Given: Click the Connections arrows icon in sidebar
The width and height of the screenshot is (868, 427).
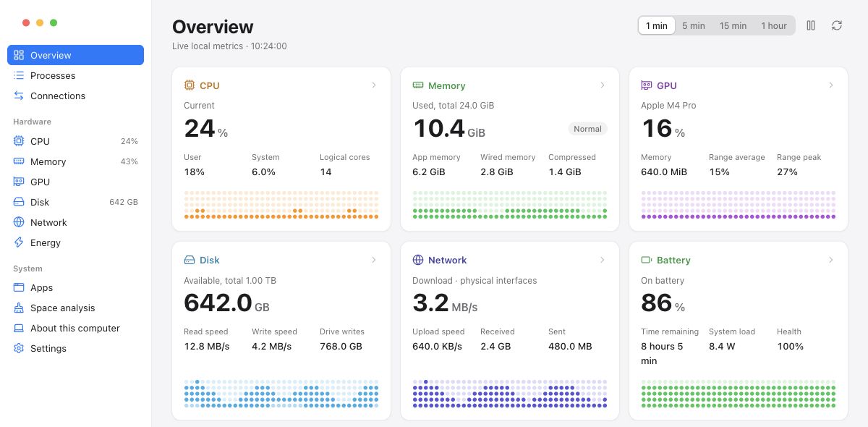Looking at the screenshot, I should [19, 96].
